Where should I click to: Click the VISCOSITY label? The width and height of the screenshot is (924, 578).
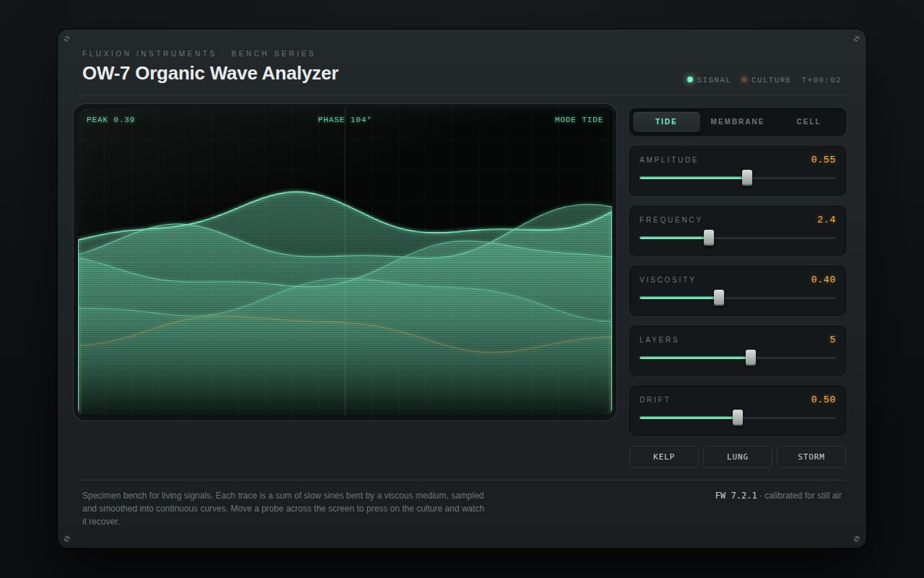pos(668,280)
